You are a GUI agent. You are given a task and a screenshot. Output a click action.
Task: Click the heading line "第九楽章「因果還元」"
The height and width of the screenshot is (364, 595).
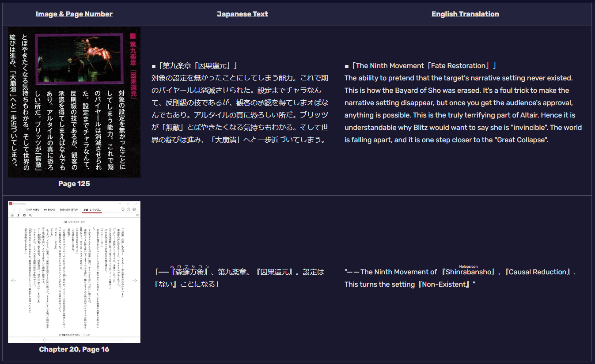click(x=195, y=66)
